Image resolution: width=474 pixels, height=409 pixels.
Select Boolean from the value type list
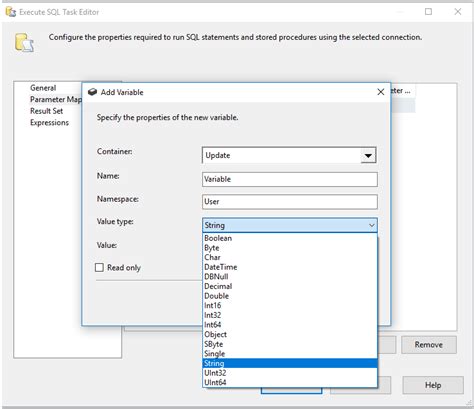[290, 238]
